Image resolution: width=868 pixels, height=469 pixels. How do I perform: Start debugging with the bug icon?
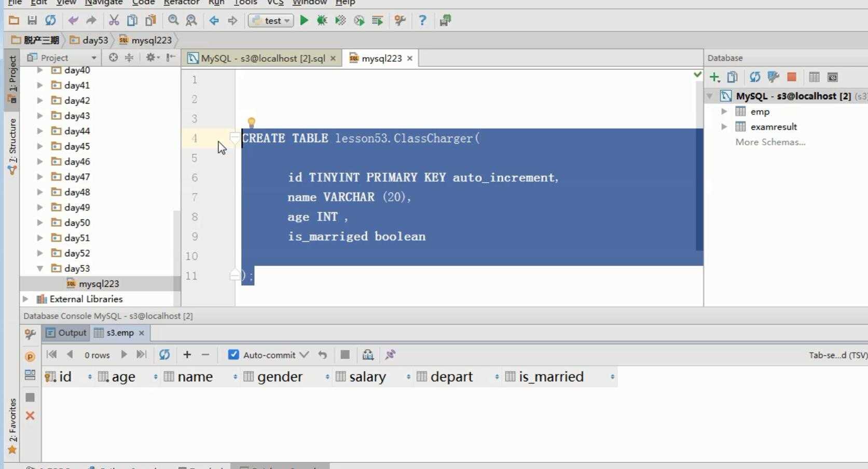click(322, 20)
